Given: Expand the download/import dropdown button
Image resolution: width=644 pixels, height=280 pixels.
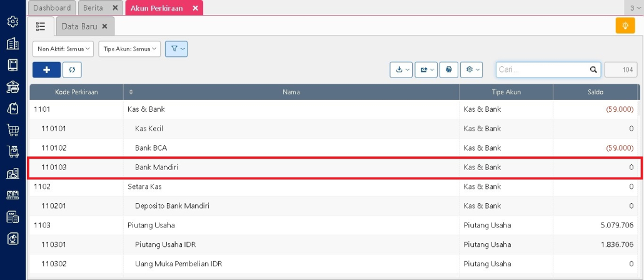Looking at the screenshot, I should (401, 69).
